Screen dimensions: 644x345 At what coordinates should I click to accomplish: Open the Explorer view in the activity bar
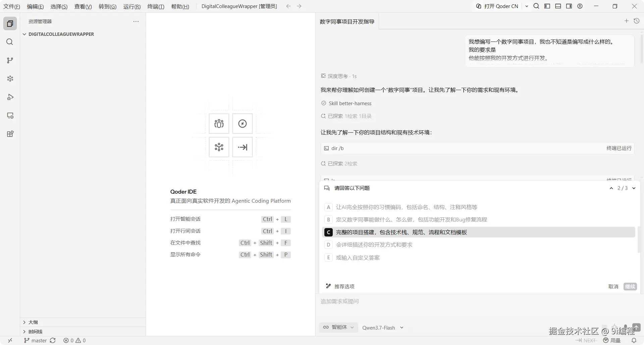[x=10, y=23]
